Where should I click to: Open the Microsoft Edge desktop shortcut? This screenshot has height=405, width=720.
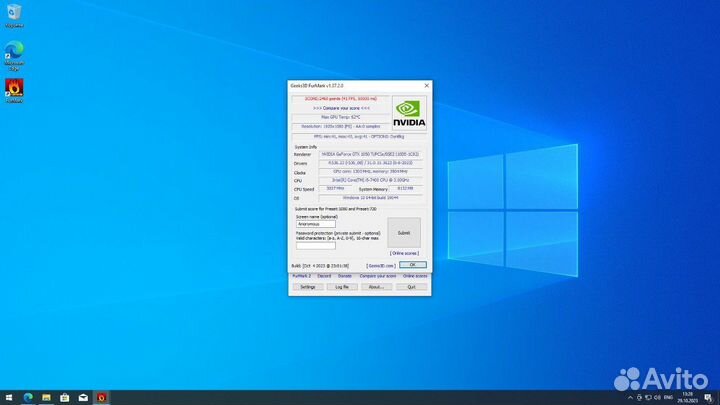click(14, 56)
